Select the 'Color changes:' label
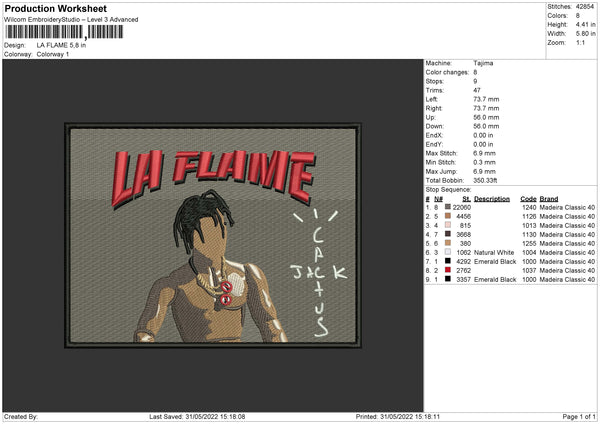The height and width of the screenshot is (424, 600). coord(447,72)
